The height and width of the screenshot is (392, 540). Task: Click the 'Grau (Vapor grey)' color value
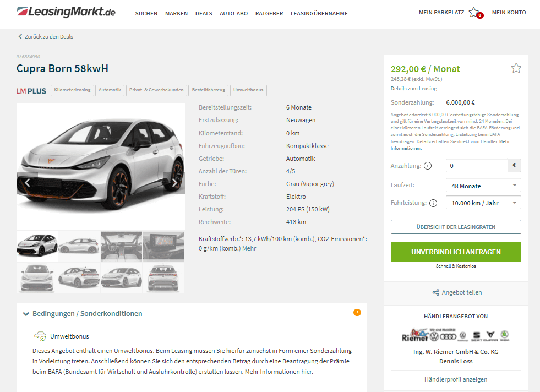310,184
